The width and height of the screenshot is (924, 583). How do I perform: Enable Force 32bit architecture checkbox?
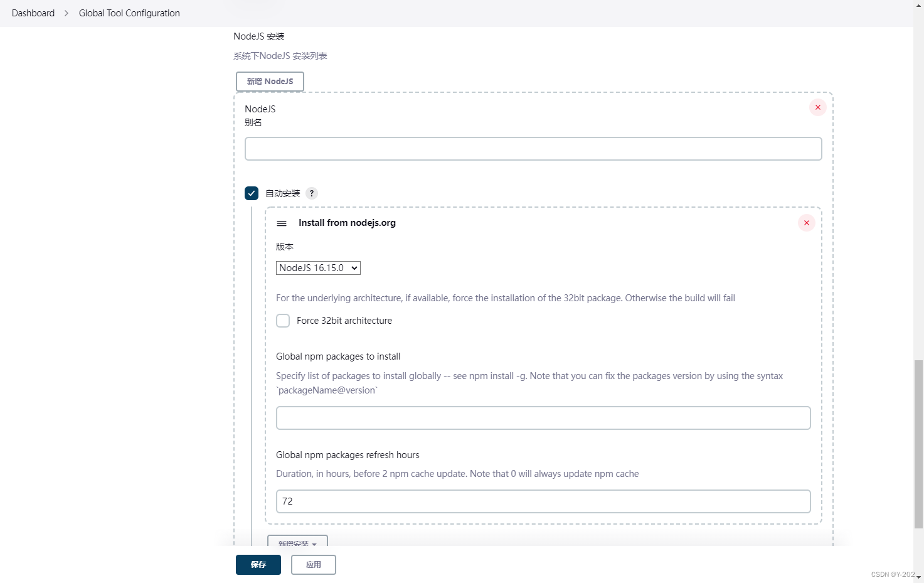[x=283, y=321]
